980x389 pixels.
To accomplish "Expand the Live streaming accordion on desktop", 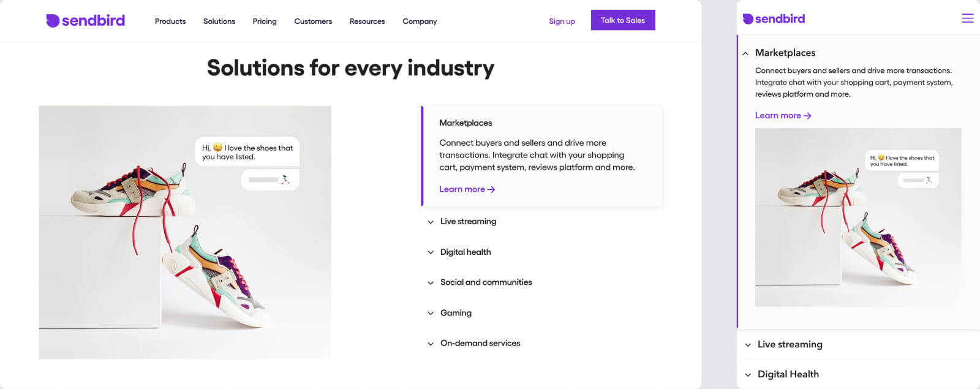I will click(x=468, y=222).
